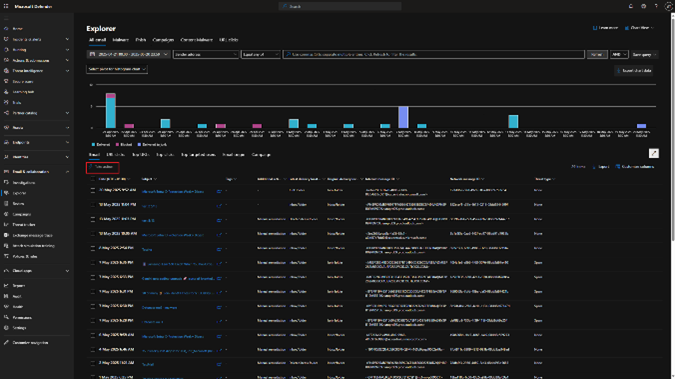The height and width of the screenshot is (379, 675).
Task: Click the Learn more link
Action: coord(605,28)
